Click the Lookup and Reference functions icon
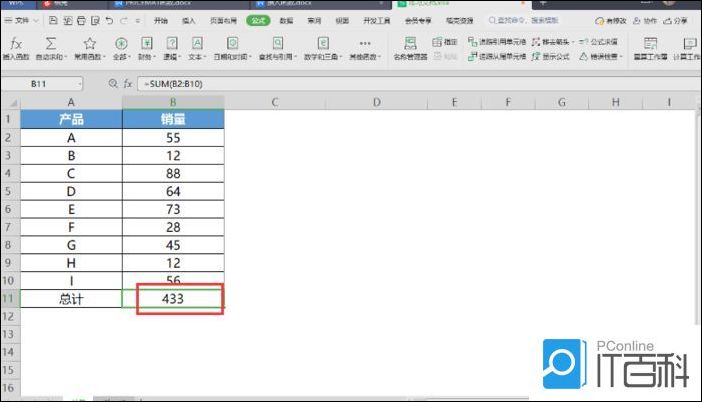702x402 pixels. (x=278, y=43)
